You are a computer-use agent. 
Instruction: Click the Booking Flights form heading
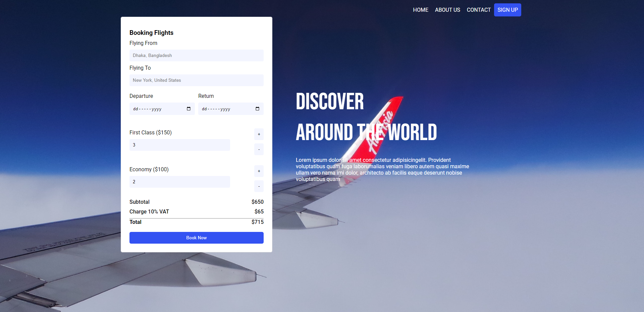pyautogui.click(x=151, y=33)
